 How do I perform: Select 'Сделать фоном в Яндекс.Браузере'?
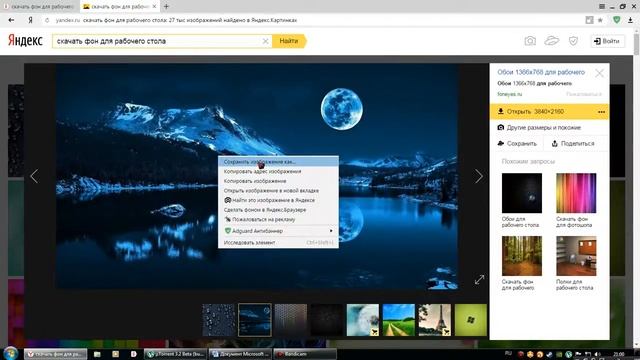pyautogui.click(x=278, y=210)
